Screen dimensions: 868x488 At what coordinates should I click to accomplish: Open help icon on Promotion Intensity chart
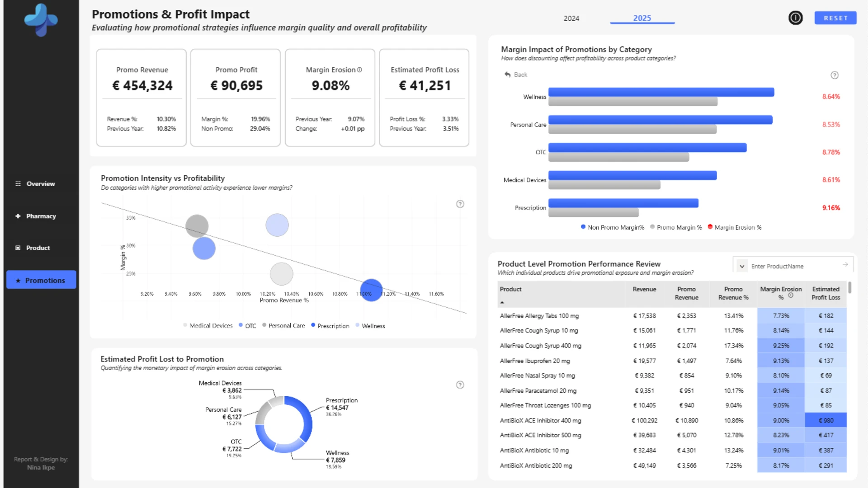(x=460, y=204)
